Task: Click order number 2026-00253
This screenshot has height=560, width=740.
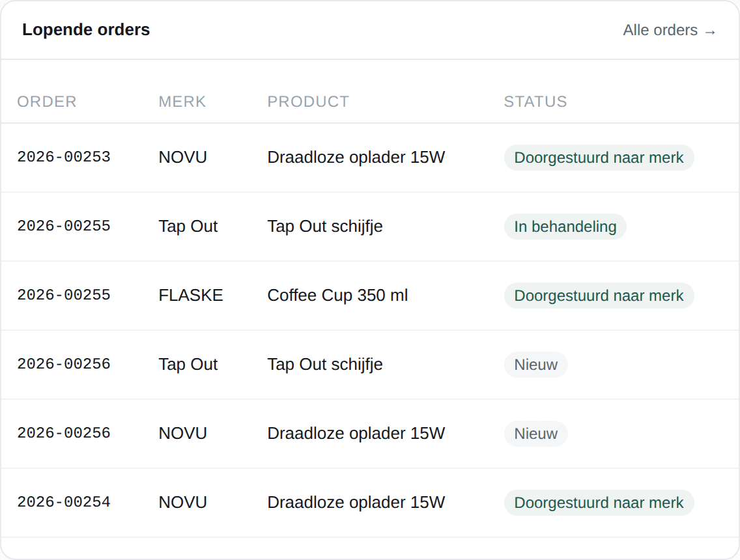Action: [64, 157]
